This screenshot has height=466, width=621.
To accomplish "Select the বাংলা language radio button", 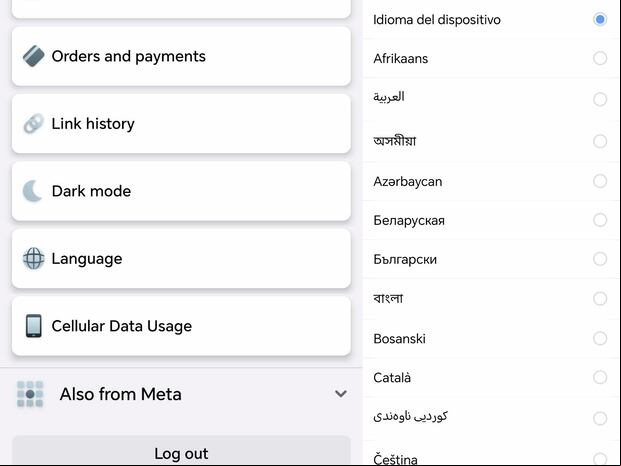I will [x=600, y=298].
